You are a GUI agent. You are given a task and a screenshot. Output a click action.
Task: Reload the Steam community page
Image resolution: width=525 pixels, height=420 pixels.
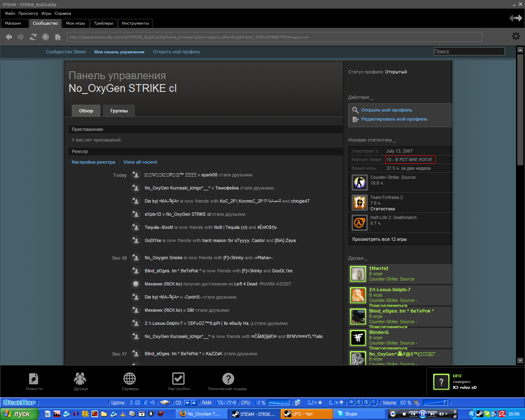click(x=33, y=37)
